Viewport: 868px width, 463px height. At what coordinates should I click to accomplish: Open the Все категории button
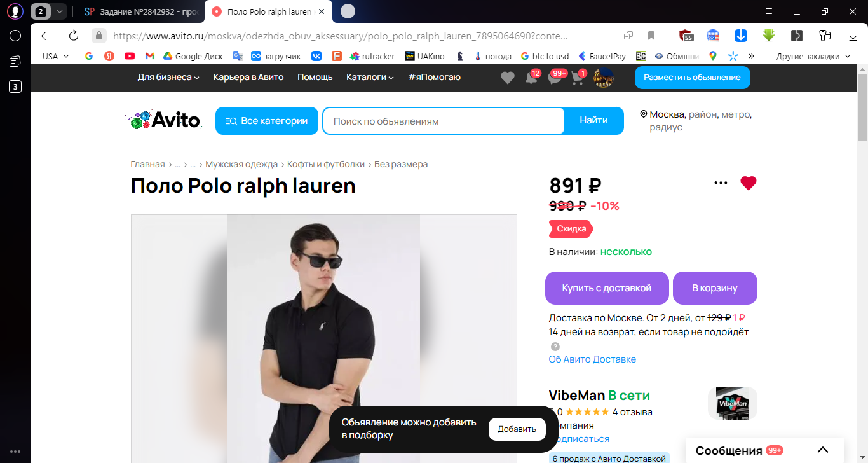[267, 121]
